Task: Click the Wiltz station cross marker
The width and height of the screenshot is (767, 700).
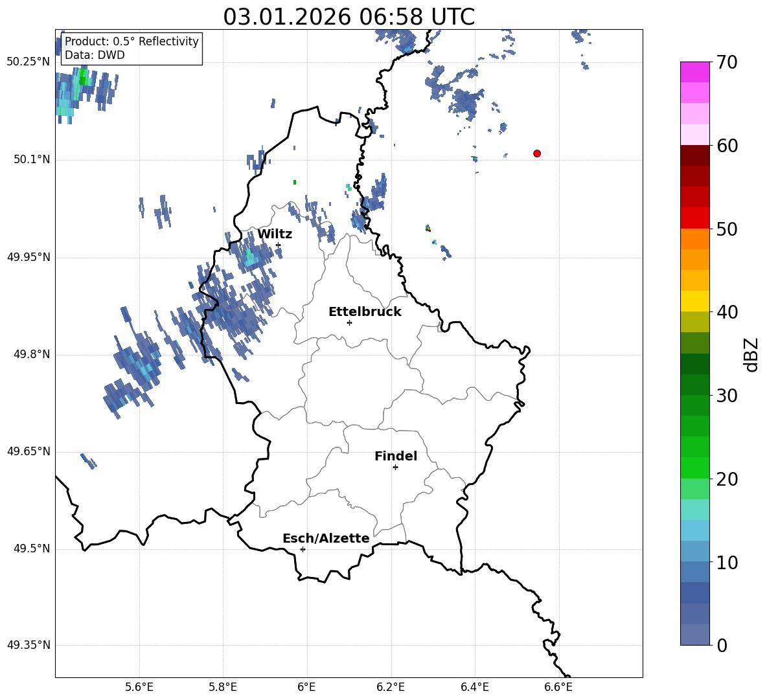Action: click(278, 245)
